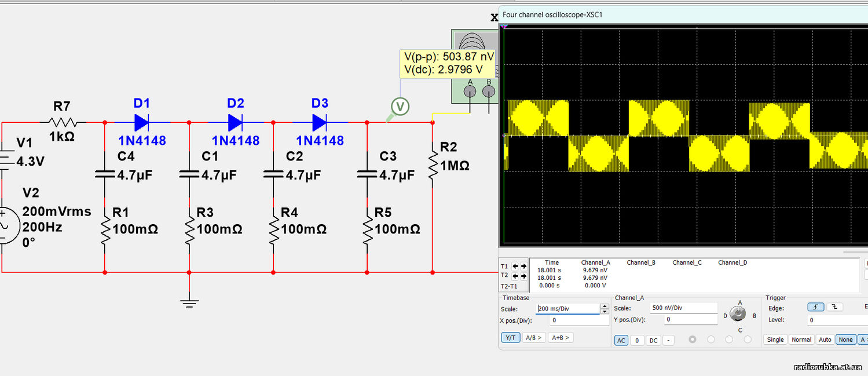The height and width of the screenshot is (376, 868).
Task: Select falling edge trigger button
Action: (834, 307)
